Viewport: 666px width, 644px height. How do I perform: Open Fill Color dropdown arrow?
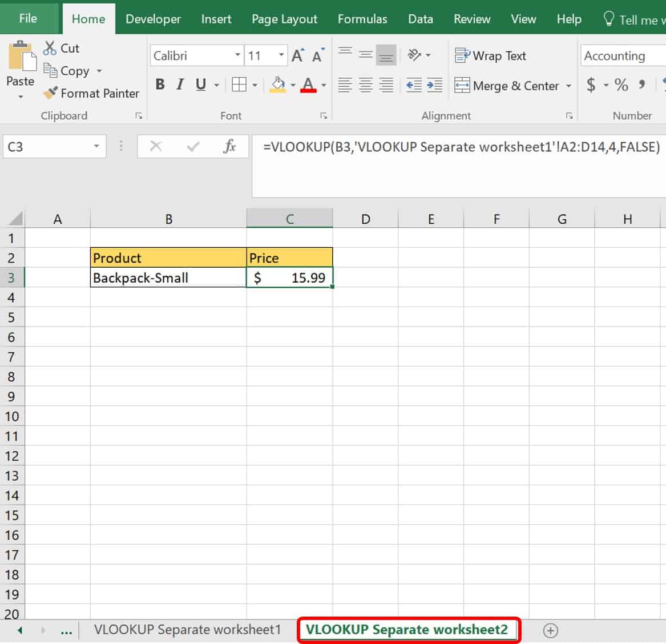coord(293,86)
